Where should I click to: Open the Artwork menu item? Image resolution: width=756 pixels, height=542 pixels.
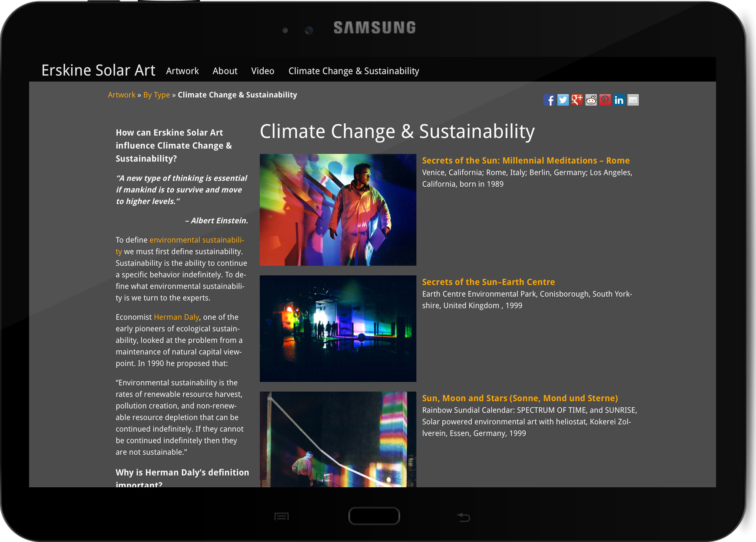pos(182,71)
